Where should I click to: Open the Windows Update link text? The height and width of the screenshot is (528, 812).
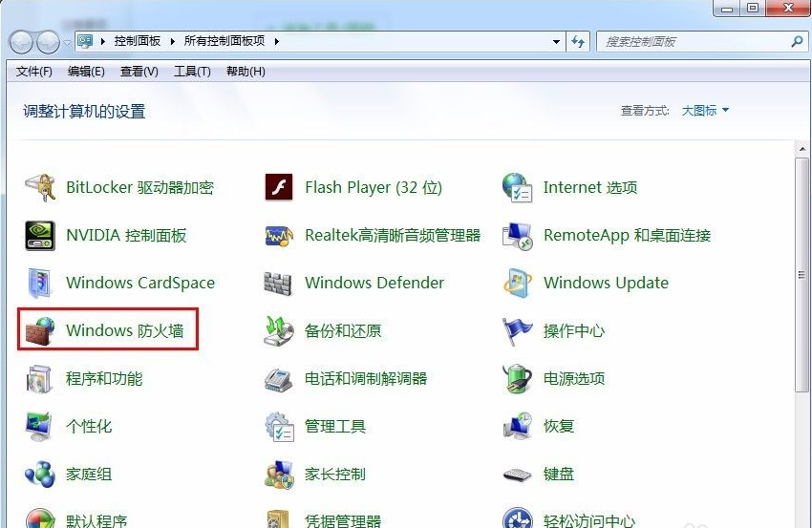pyautogui.click(x=606, y=283)
